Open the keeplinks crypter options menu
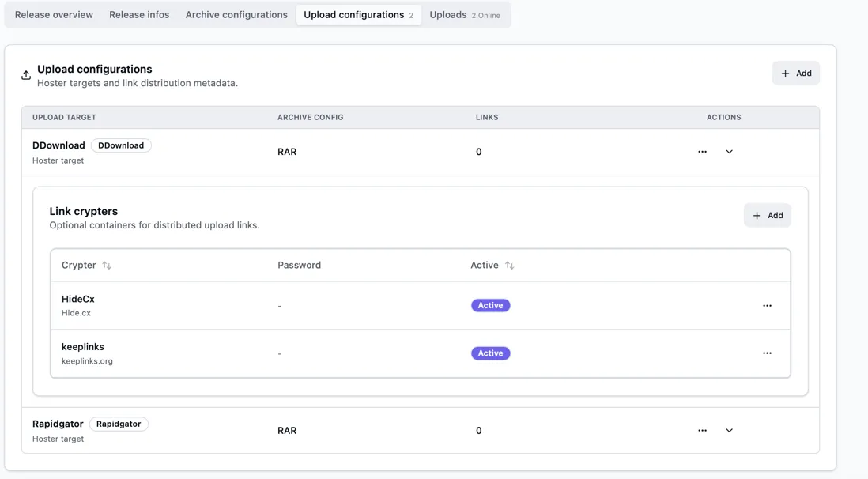 point(767,353)
